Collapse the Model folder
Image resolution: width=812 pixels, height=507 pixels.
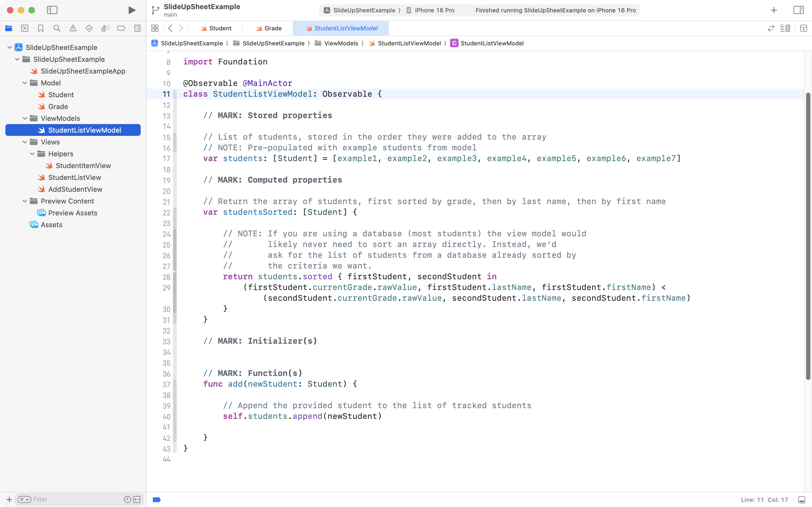point(24,83)
